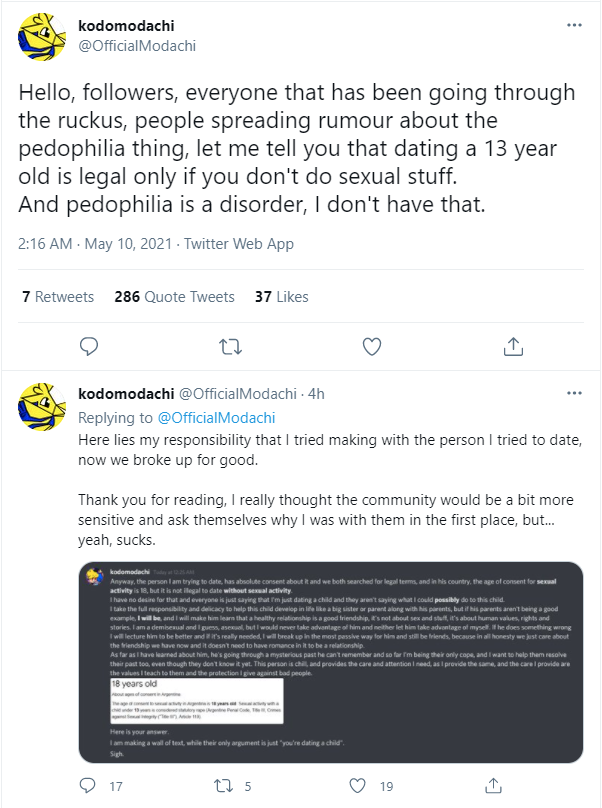Open the 286 Quote Tweets list
Screen dimensions: 602x808
point(174,297)
